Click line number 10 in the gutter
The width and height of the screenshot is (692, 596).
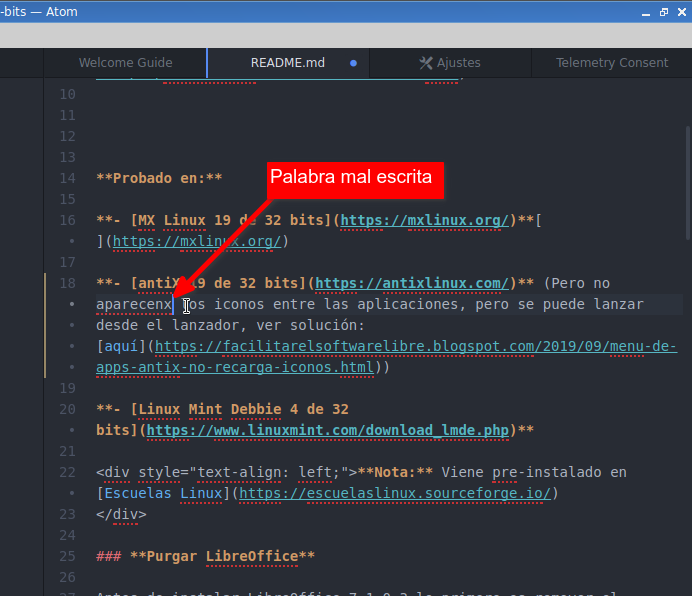click(x=68, y=94)
